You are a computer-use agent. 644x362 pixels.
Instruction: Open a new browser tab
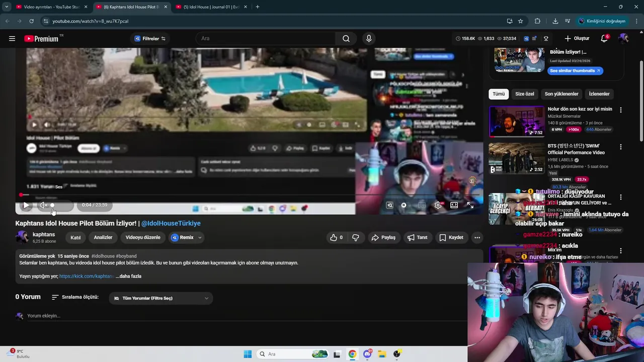258,7
